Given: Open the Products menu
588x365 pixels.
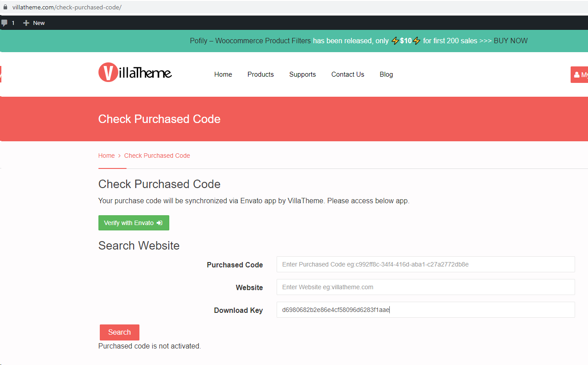Looking at the screenshot, I should [x=261, y=74].
